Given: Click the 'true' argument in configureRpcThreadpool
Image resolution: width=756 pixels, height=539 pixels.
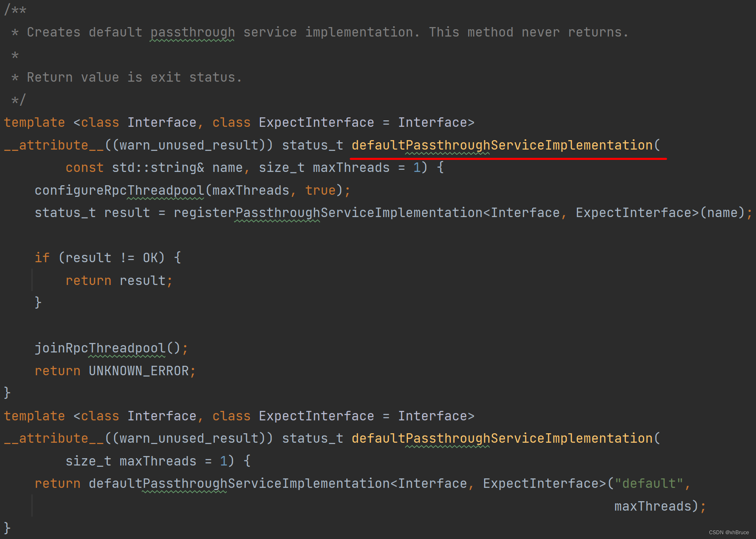Looking at the screenshot, I should coord(320,190).
